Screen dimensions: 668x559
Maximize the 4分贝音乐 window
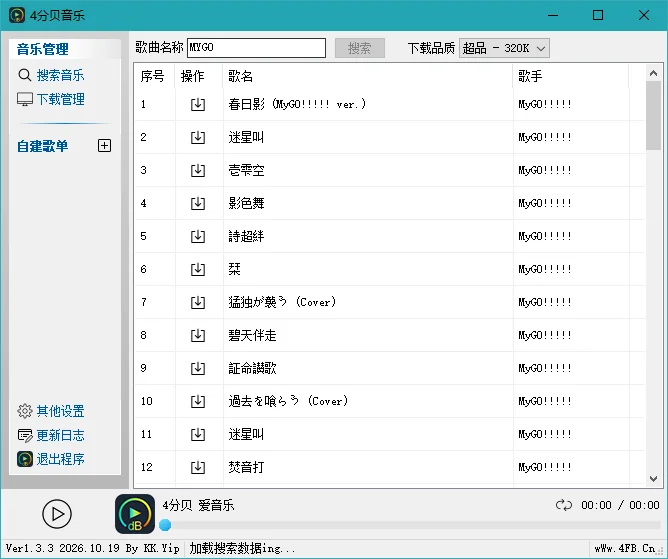(598, 15)
